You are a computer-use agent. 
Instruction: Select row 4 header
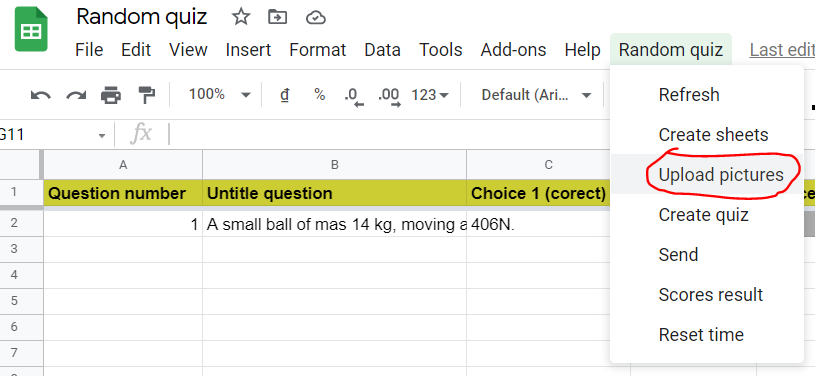[x=21, y=276]
